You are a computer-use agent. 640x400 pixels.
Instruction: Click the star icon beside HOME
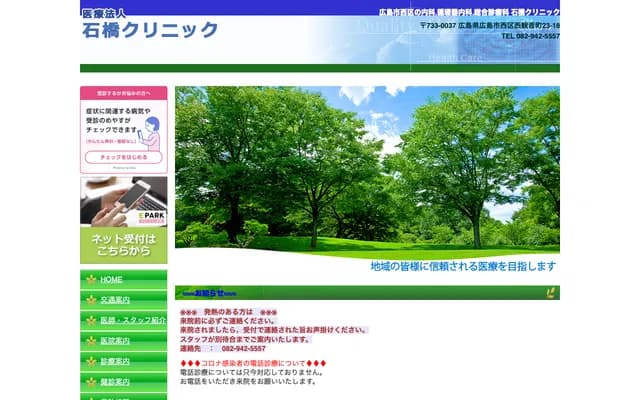[91, 279]
